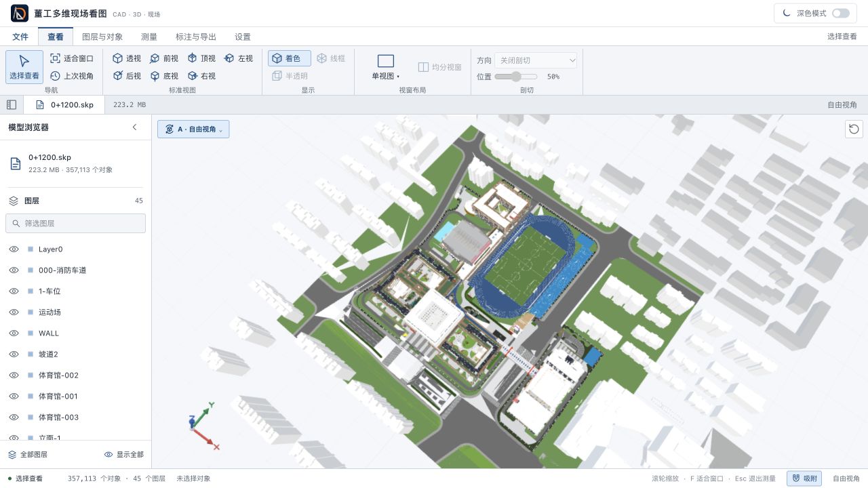Hide the 000-消防车道 layer
This screenshot has height=488, width=868.
pos(14,270)
